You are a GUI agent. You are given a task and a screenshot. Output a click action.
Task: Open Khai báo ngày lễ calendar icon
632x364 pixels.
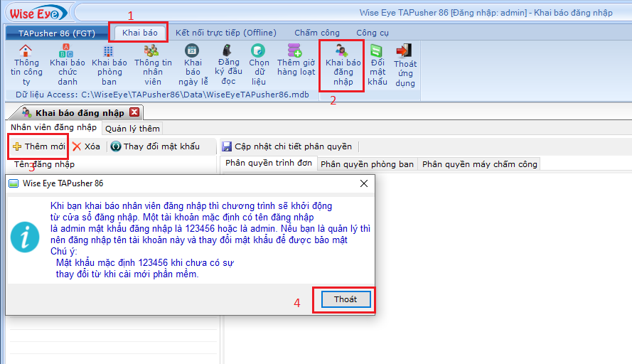click(193, 51)
